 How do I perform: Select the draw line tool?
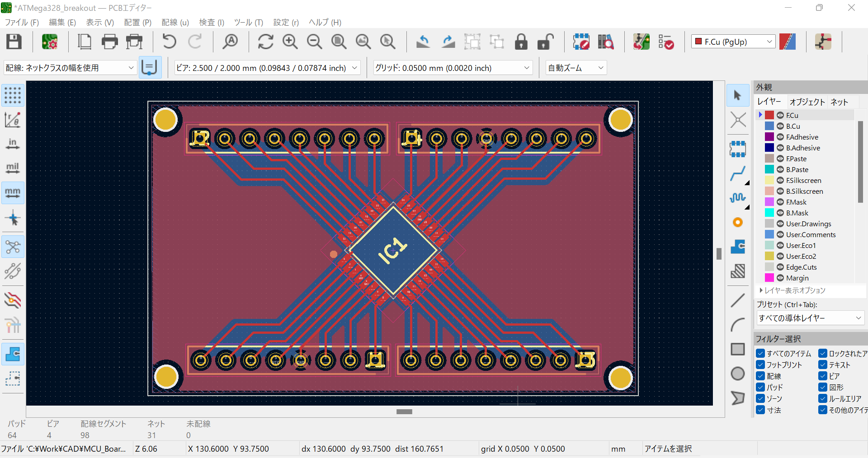(738, 300)
